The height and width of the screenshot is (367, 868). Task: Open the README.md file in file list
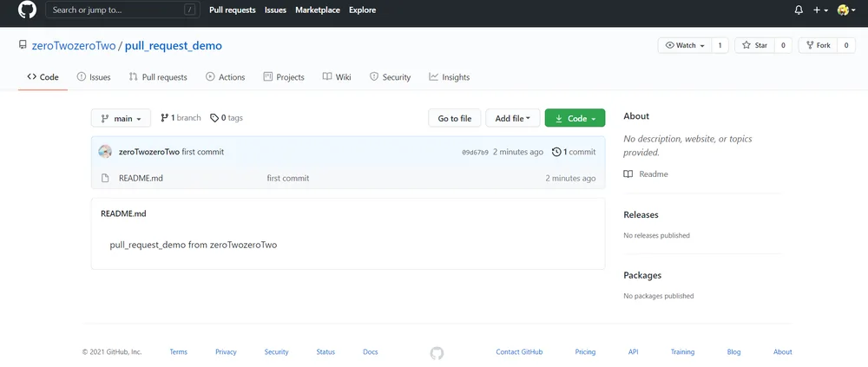pyautogui.click(x=141, y=178)
